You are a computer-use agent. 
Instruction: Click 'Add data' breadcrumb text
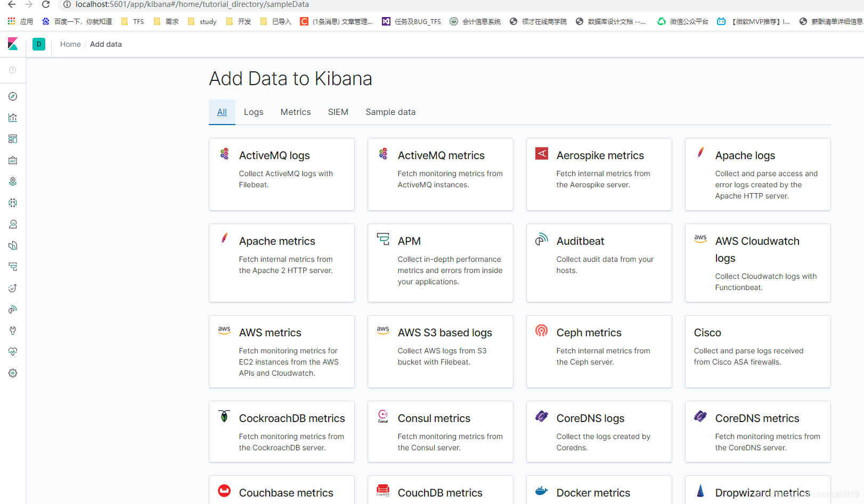106,44
